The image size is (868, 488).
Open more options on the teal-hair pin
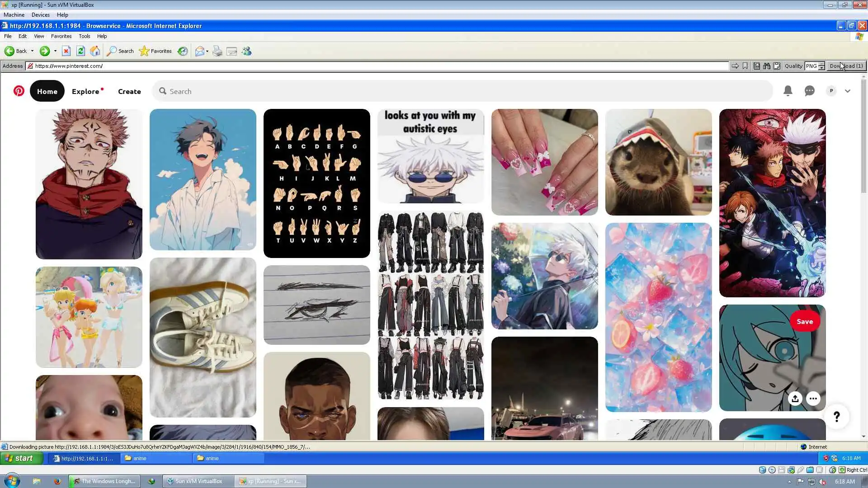[813, 399]
